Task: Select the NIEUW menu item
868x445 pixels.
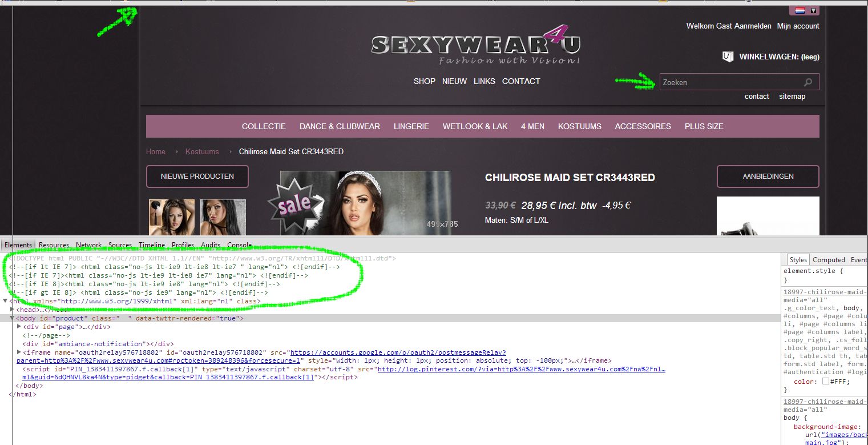Action: click(x=454, y=81)
